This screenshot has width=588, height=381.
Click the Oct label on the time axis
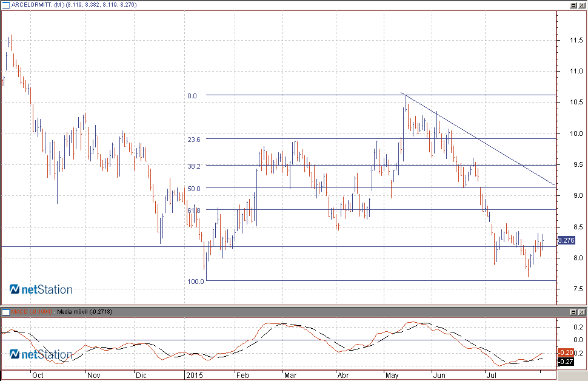coord(38,375)
